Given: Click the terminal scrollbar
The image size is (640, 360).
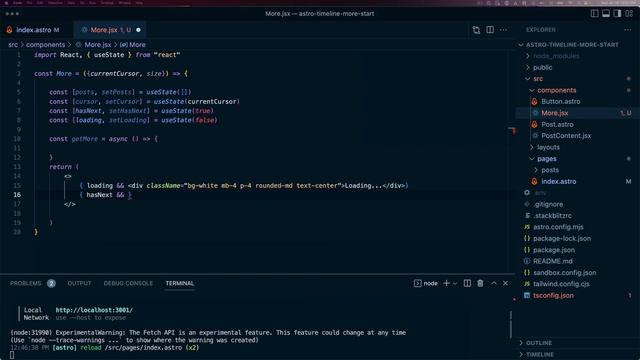Looking at the screenshot, I should [511, 325].
